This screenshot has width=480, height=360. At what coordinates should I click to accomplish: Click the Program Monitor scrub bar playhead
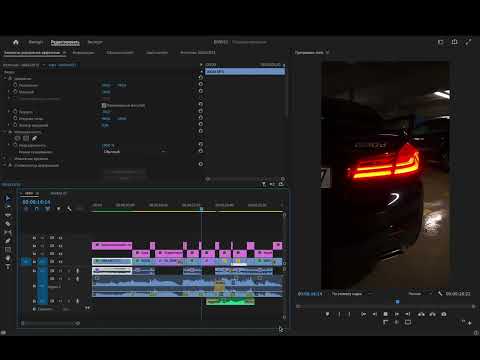[397, 302]
